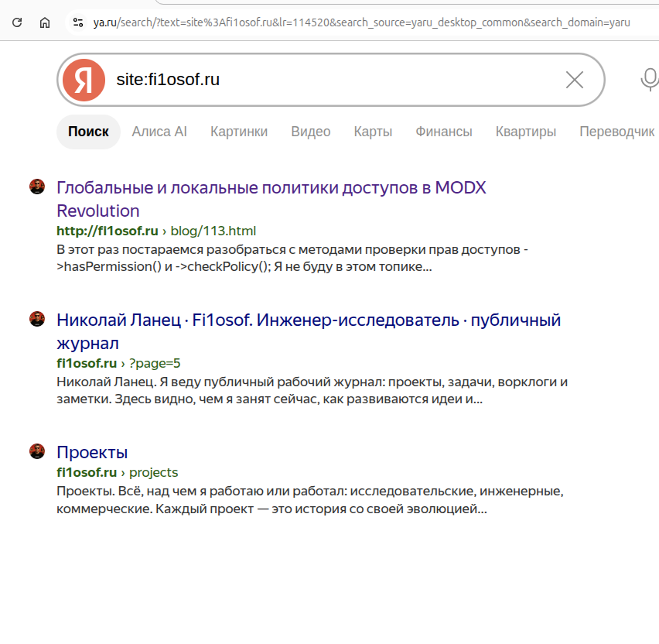Image resolution: width=659 pixels, height=644 pixels.
Task: Open the Проекты result title
Action: coord(92,453)
